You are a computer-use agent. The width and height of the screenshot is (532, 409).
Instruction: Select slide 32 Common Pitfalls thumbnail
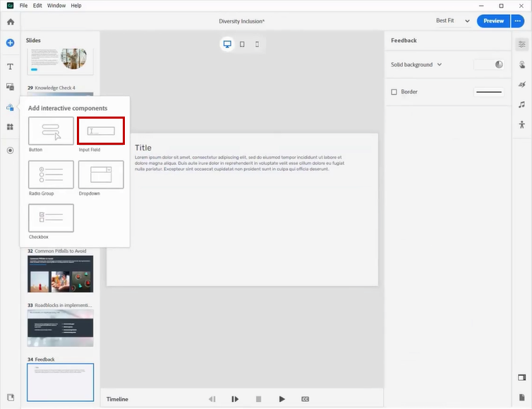61,274
